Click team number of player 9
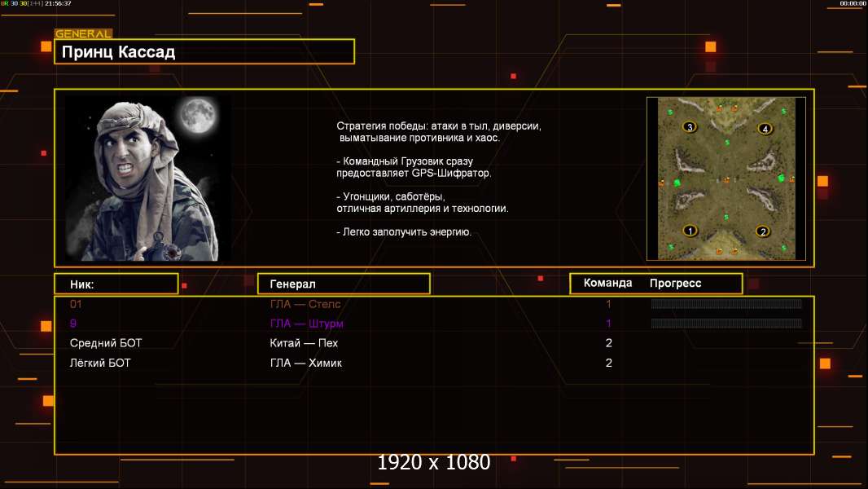The width and height of the screenshot is (868, 489). tap(608, 324)
